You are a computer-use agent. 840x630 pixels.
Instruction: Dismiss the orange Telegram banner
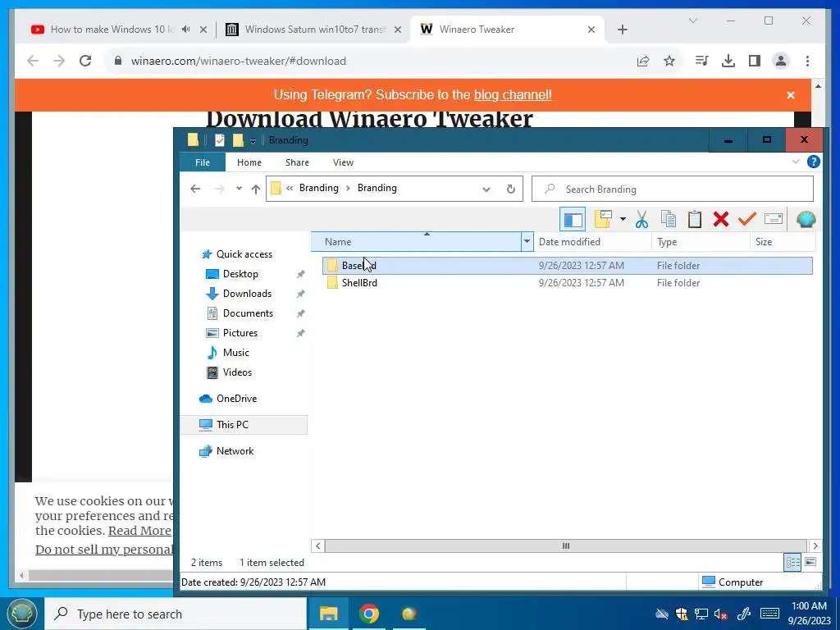(x=791, y=95)
